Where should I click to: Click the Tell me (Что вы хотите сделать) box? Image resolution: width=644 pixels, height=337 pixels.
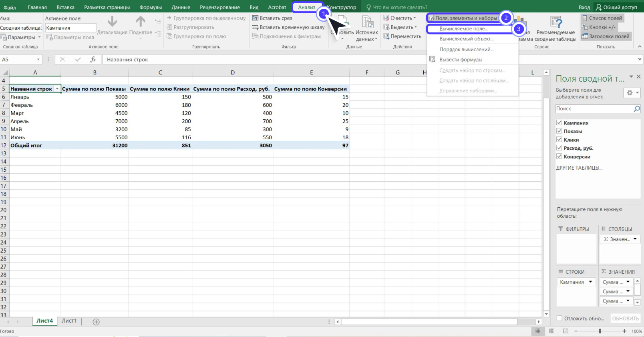[x=397, y=7]
